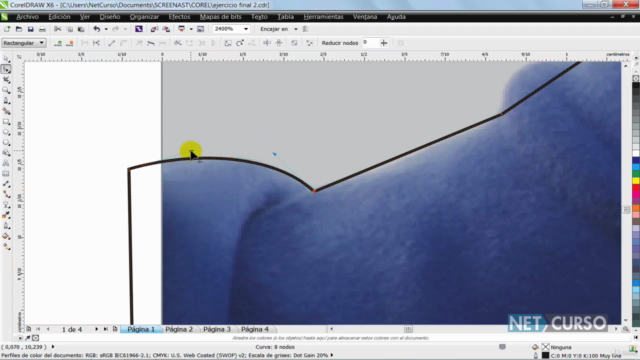Create a new document from the toolbar
640x360 pixels.
point(7,29)
